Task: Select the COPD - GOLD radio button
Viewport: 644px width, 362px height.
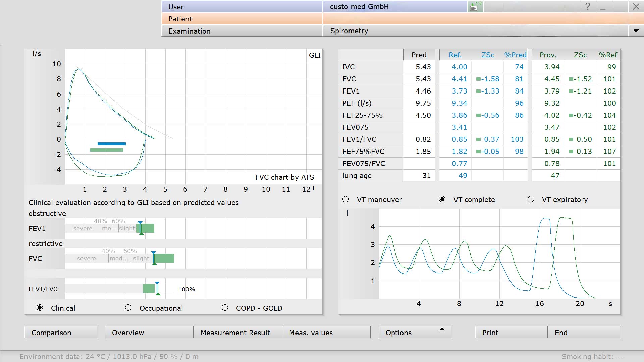Action: point(225,308)
